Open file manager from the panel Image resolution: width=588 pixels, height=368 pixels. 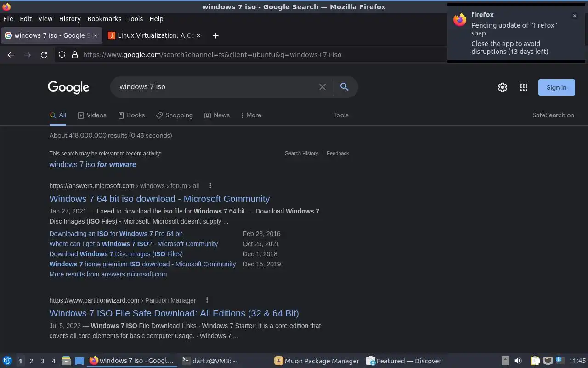pyautogui.click(x=66, y=361)
